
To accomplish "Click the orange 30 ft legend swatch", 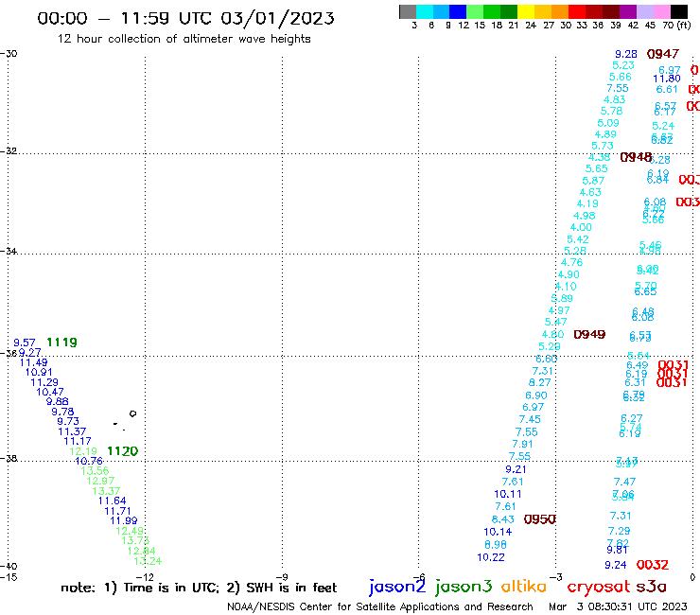I will pyautogui.click(x=559, y=11).
